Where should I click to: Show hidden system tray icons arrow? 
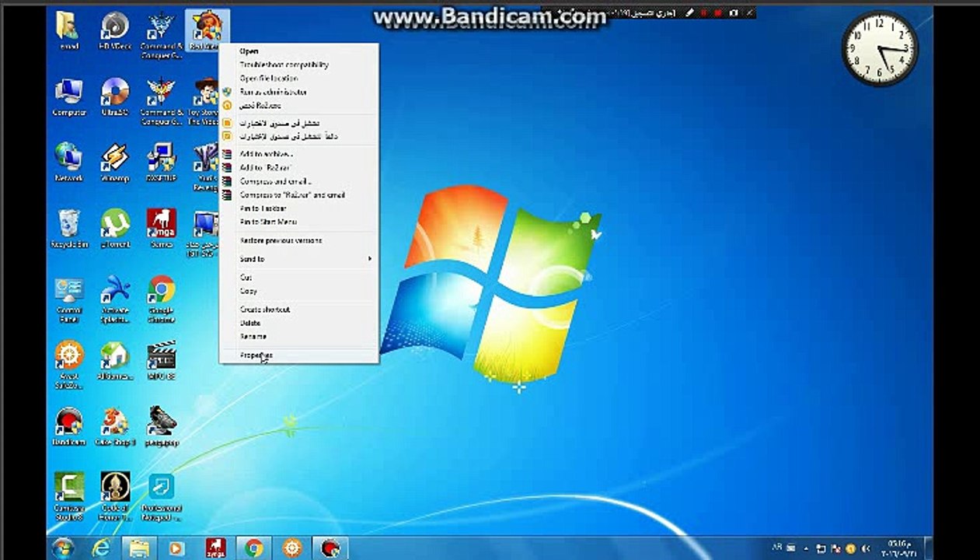coord(806,549)
